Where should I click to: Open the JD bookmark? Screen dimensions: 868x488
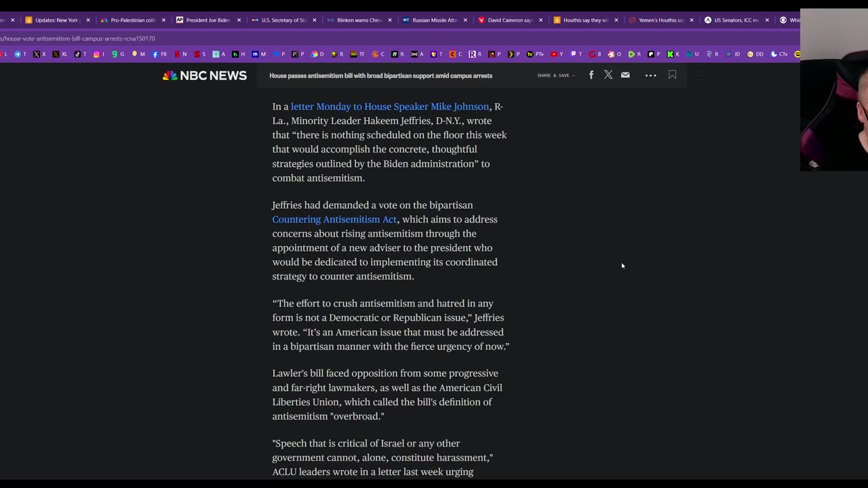[733, 54]
